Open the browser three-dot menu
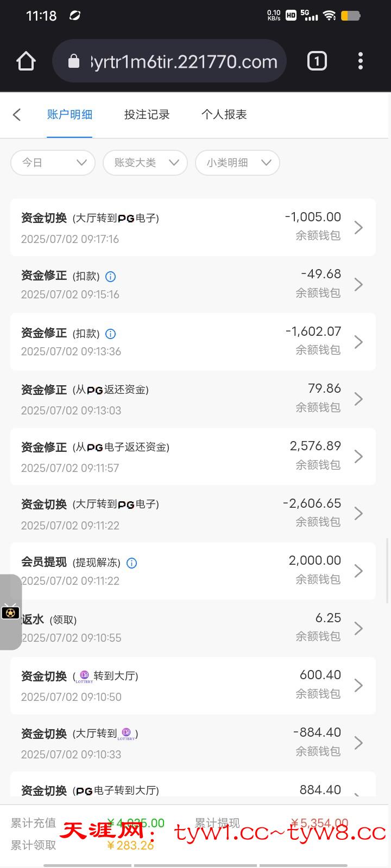Image resolution: width=391 pixels, height=868 pixels. pos(361,61)
